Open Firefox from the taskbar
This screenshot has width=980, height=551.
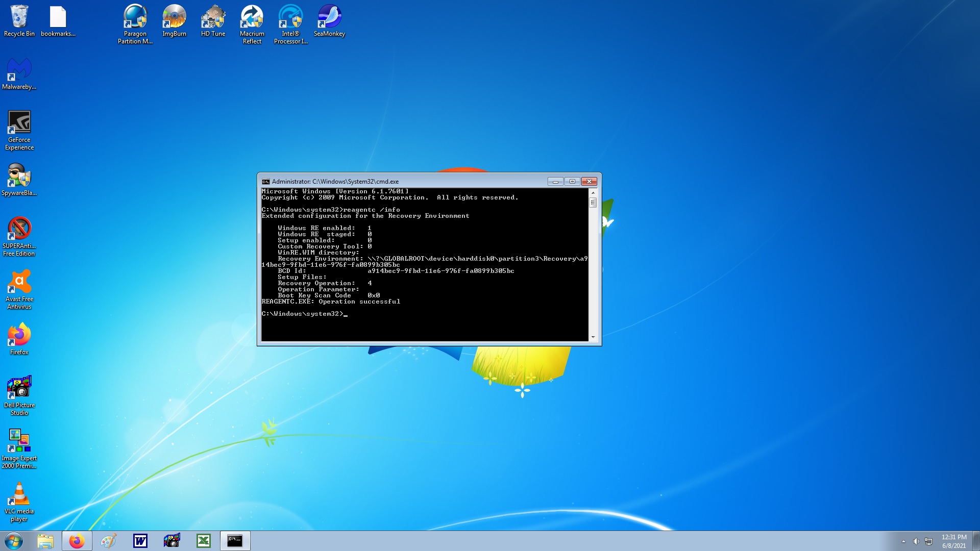[x=77, y=541]
